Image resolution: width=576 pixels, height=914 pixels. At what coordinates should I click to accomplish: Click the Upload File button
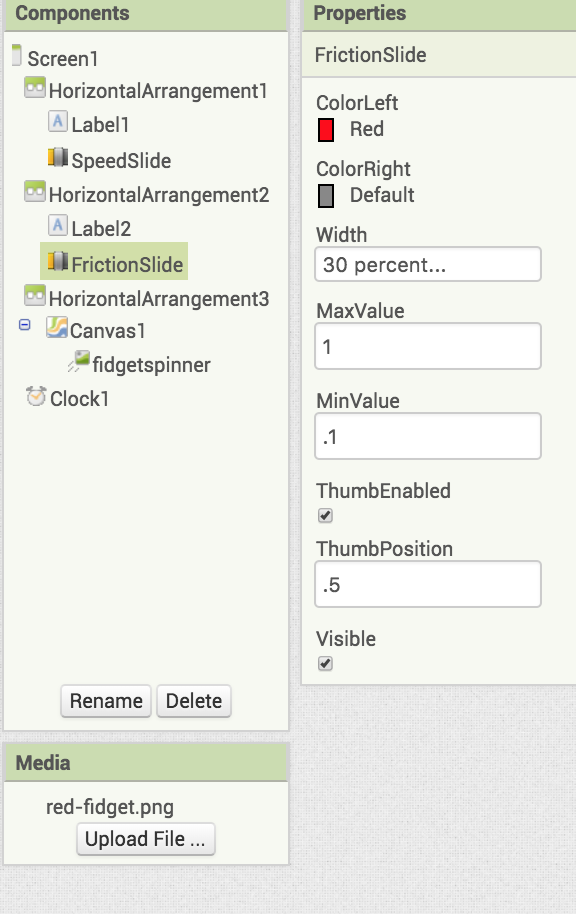click(x=146, y=839)
